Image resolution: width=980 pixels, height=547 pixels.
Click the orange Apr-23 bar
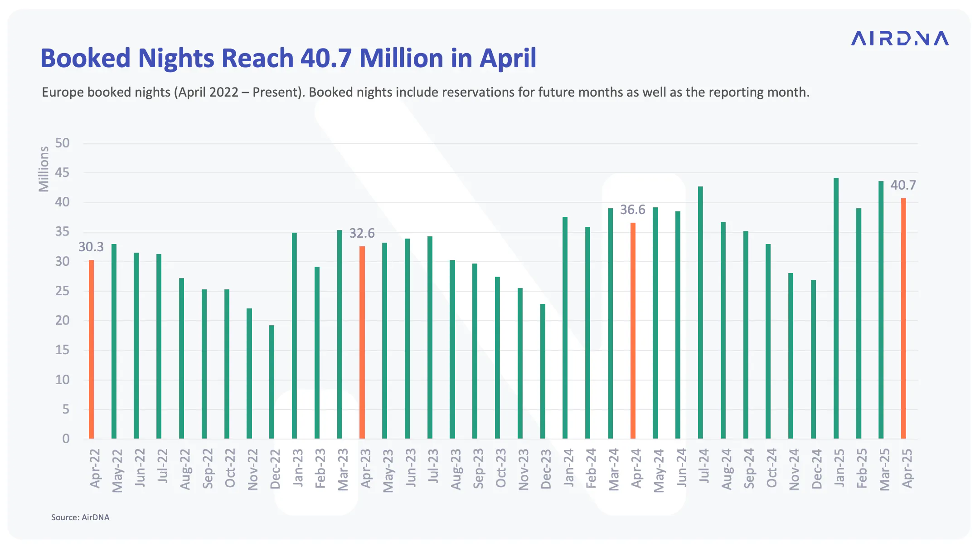(x=362, y=342)
